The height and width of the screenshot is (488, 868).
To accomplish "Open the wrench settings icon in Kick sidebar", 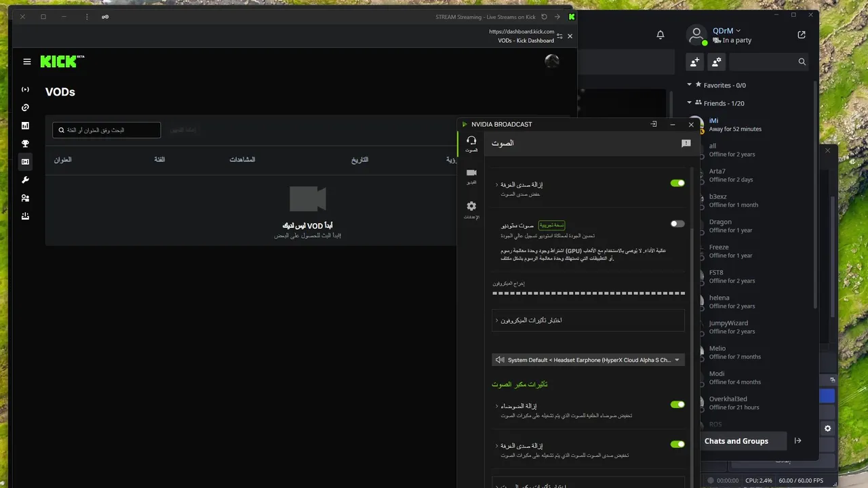I will 25,180.
